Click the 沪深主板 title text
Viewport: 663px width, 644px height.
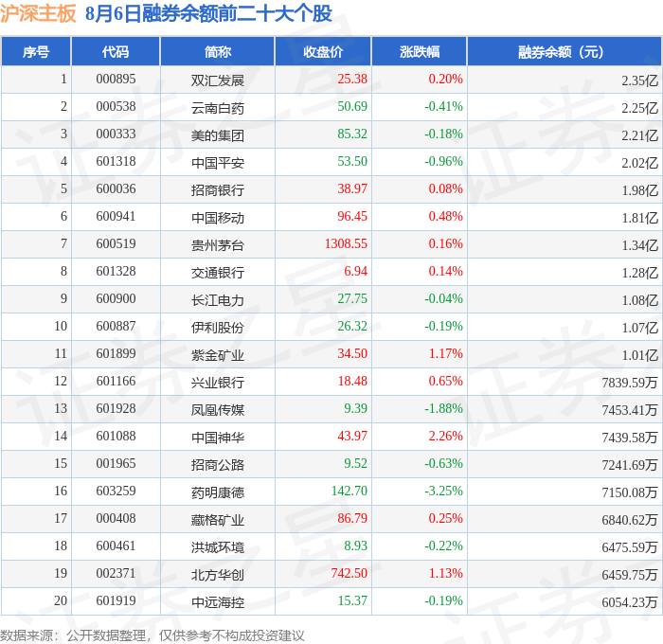pyautogui.click(x=38, y=12)
